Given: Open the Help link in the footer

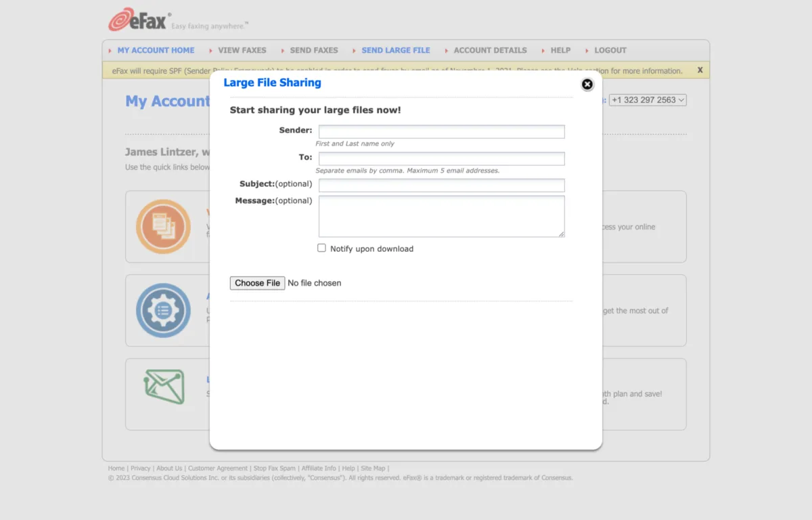Looking at the screenshot, I should click(348, 468).
